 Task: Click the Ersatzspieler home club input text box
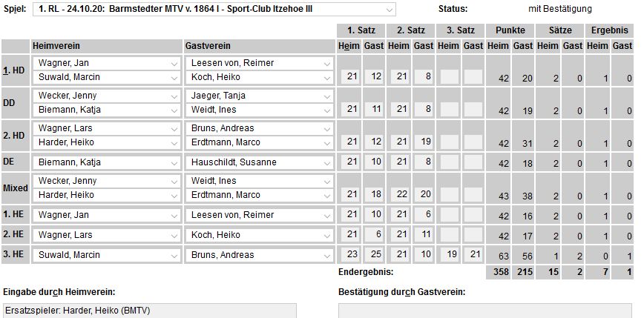click(x=148, y=310)
